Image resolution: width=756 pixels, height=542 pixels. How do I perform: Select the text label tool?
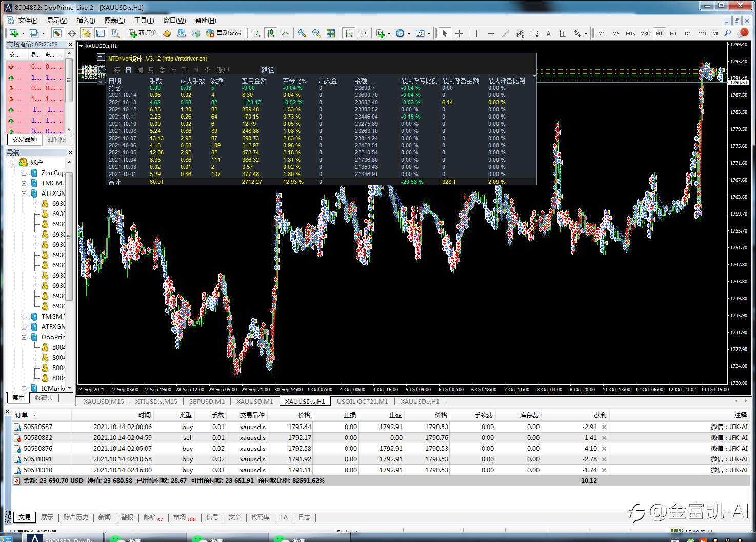[563, 33]
